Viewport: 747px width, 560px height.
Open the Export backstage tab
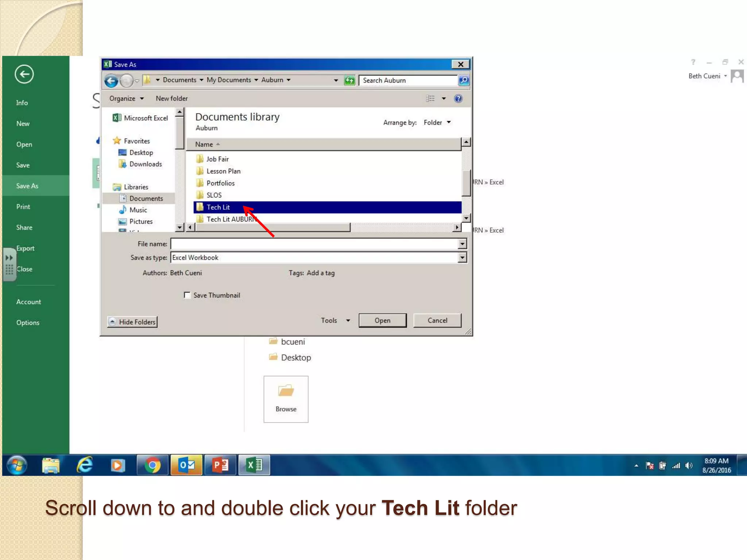click(25, 248)
